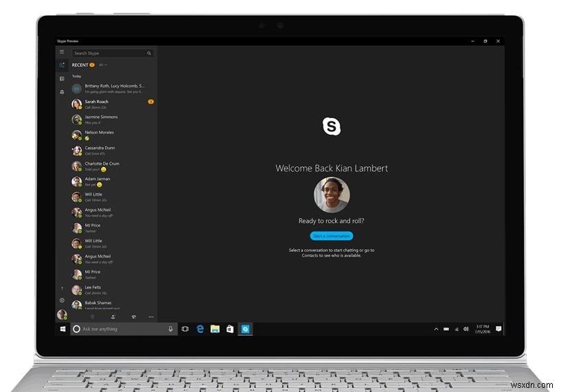Select the recent conversations sidebar icon
This screenshot has height=392, width=561.
pyautogui.click(x=62, y=65)
